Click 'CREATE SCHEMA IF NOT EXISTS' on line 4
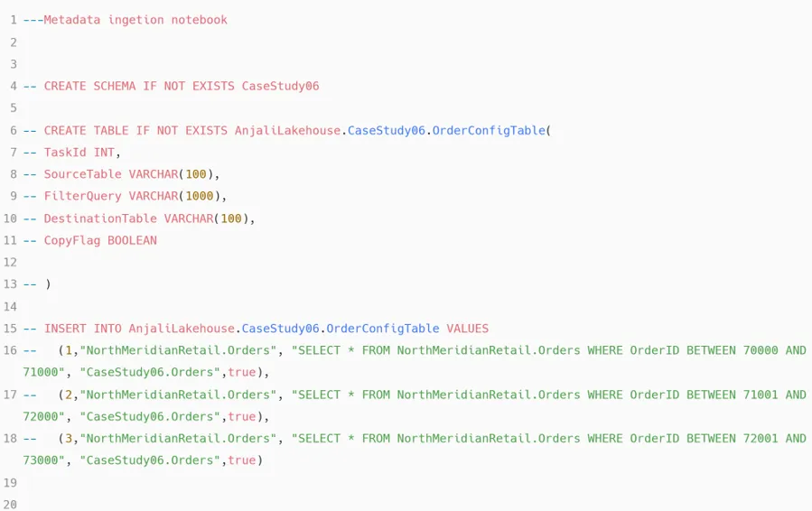Viewport: 812px width, 511px height. click(139, 86)
